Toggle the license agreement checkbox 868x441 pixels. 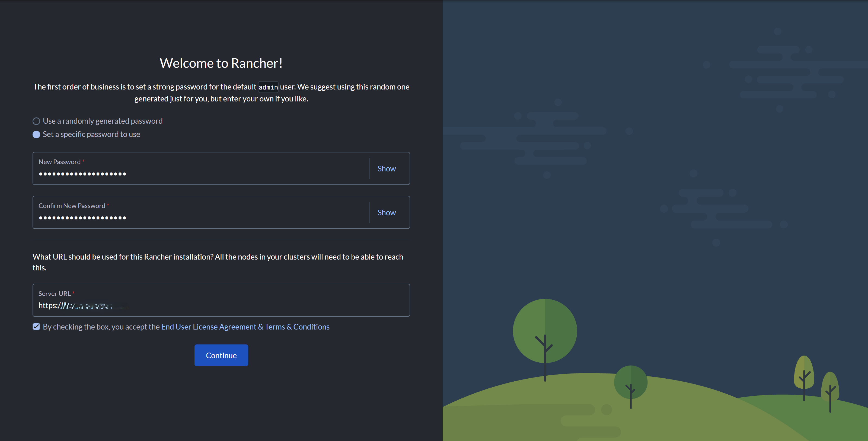tap(36, 327)
